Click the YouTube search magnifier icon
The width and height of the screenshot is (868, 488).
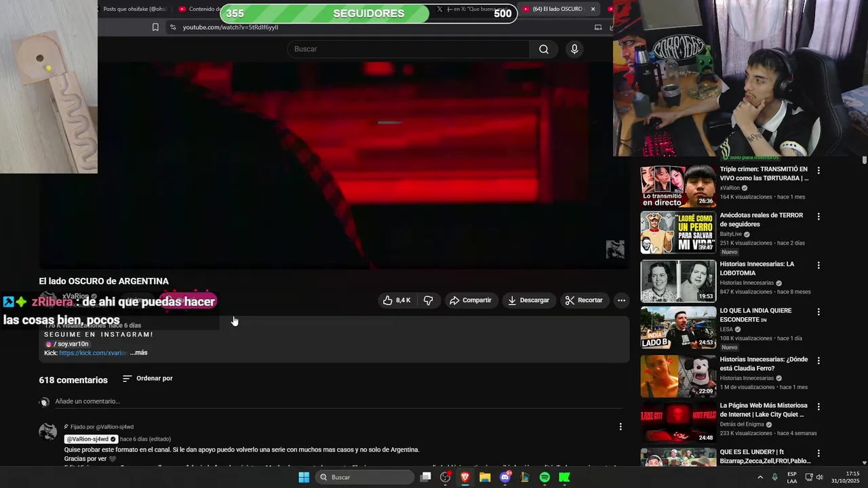pos(543,49)
